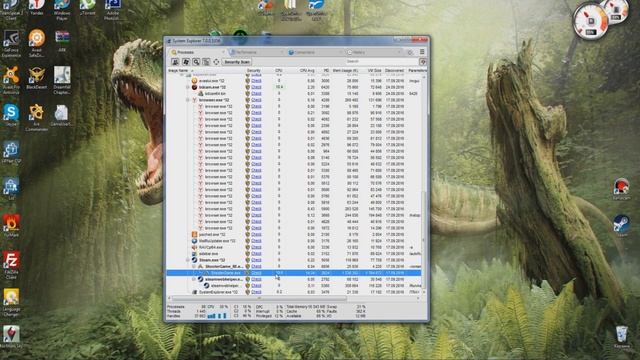Viewport: 640px width, 360px height.
Task: Sort by the CPU column header
Action: (x=279, y=71)
